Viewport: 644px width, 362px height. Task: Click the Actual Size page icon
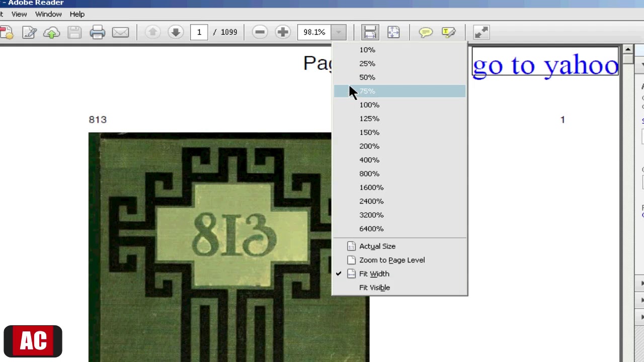point(351,246)
